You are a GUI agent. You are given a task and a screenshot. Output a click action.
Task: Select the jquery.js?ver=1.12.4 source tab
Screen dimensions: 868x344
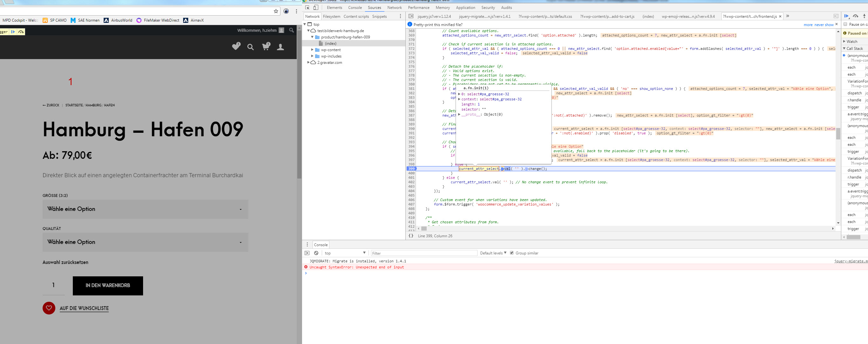(x=435, y=16)
